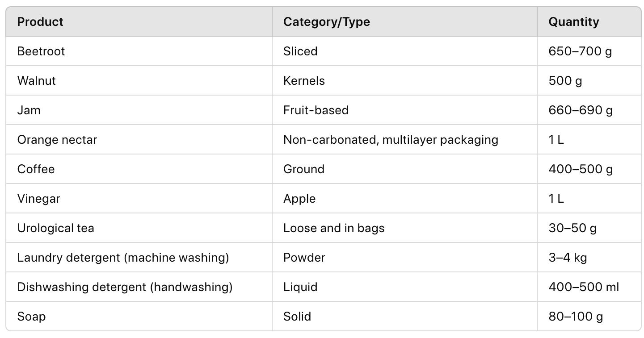644x338 pixels.
Task: Select the Urological tea cell
Action: click(55, 228)
